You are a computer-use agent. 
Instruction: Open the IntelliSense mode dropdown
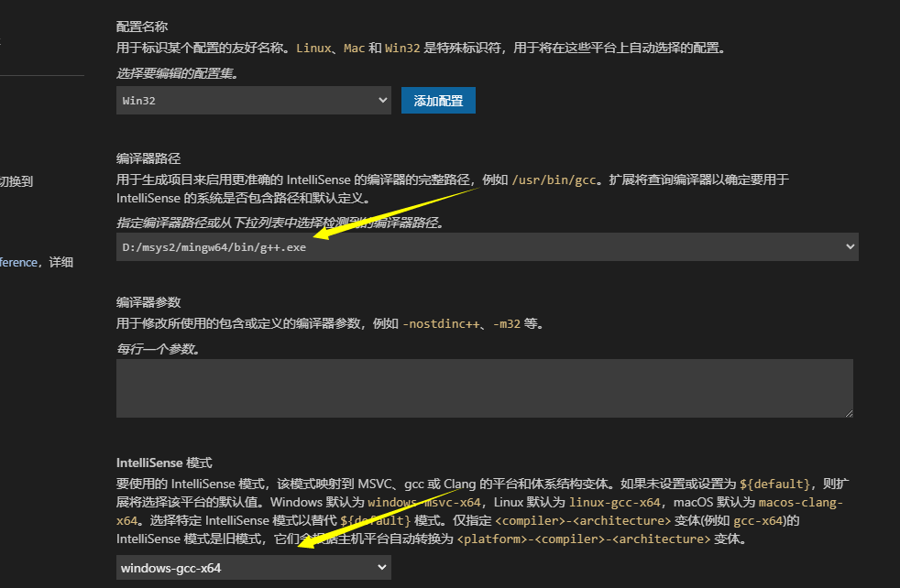click(253, 567)
